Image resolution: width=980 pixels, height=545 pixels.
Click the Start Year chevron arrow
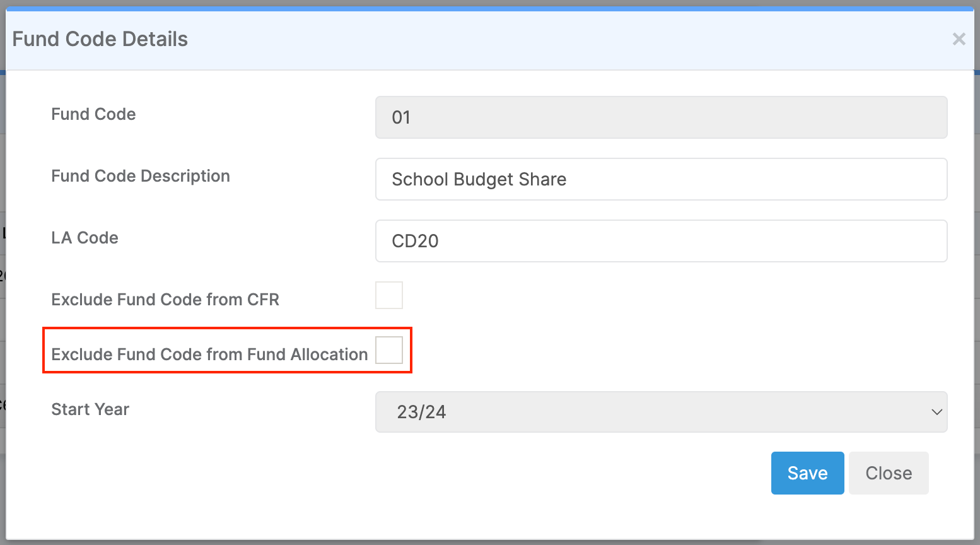937,412
